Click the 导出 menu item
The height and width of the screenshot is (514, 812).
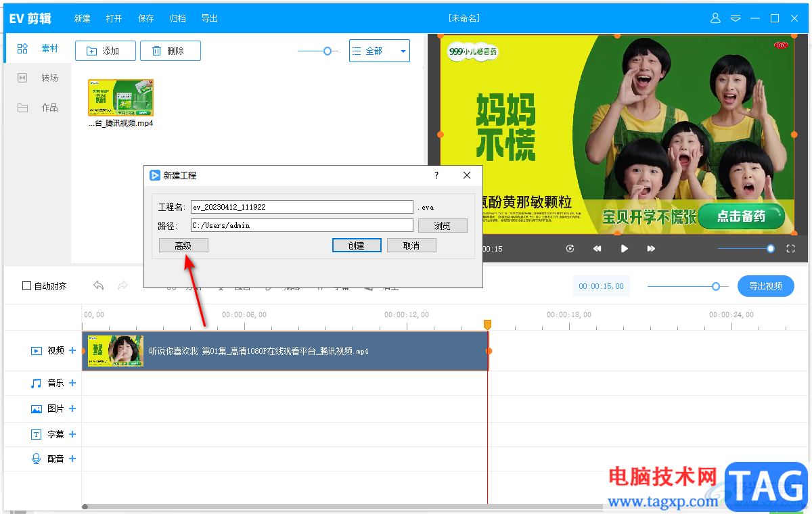[x=210, y=19]
